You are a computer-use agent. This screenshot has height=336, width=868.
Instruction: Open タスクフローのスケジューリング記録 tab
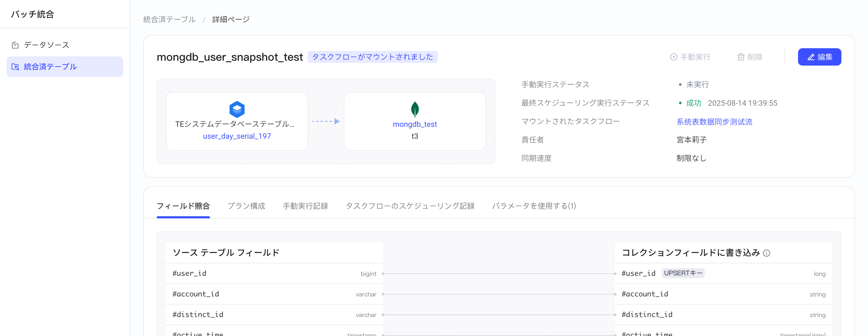(410, 206)
